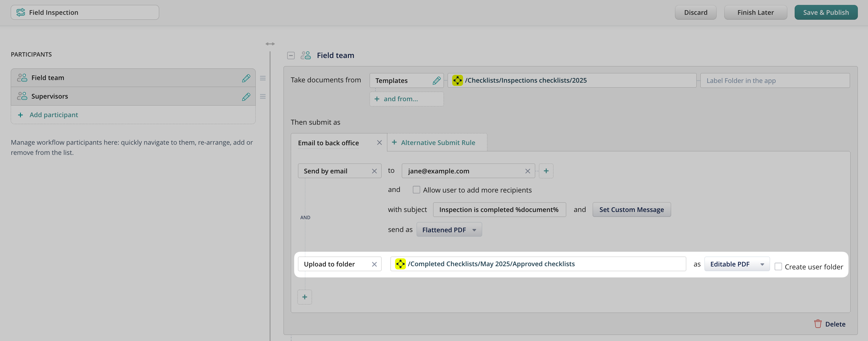Image resolution: width=868 pixels, height=341 pixels.
Task: Click Save & Publish button
Action: (x=826, y=12)
